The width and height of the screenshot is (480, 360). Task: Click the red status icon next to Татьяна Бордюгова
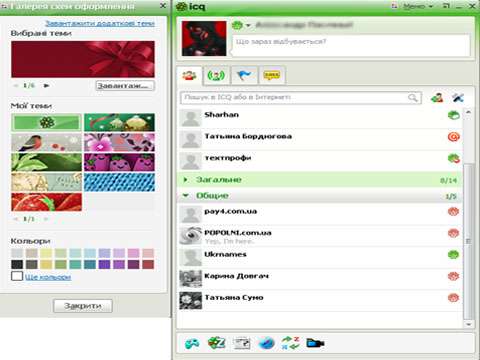454,137
